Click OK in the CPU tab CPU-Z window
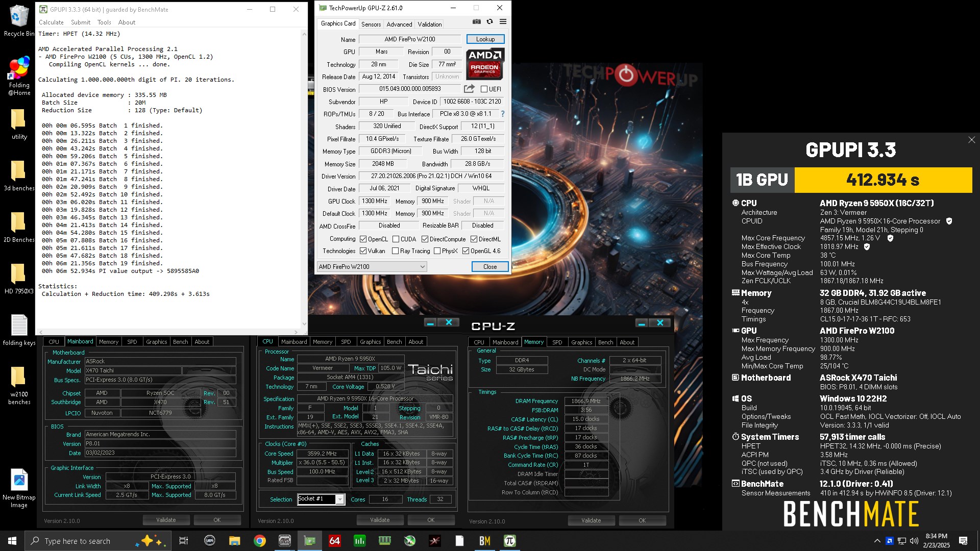Viewport: 980px width, 551px height. click(x=431, y=520)
